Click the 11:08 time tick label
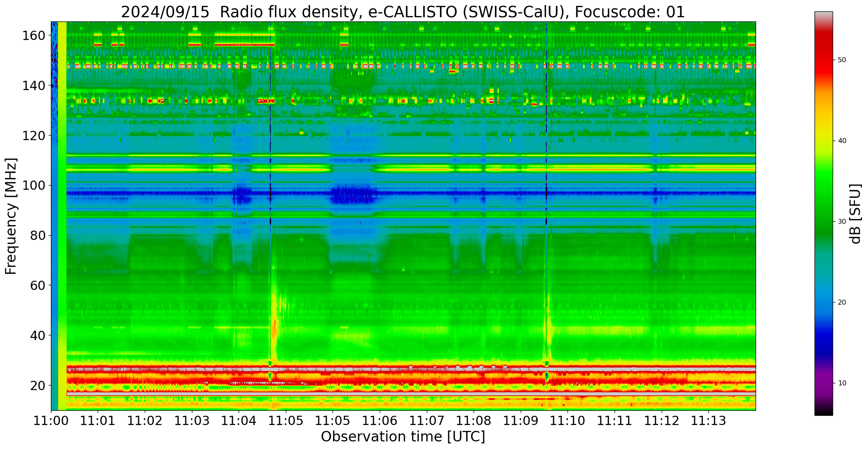This screenshot has width=868, height=449. click(474, 421)
